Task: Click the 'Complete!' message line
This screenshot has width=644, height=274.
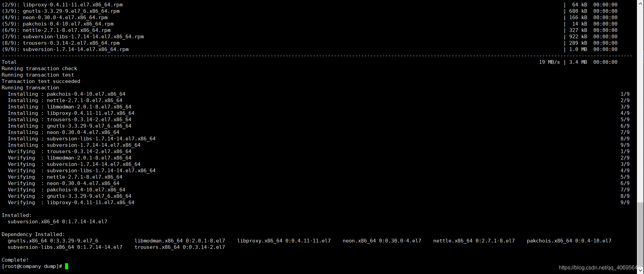Action: (15, 260)
